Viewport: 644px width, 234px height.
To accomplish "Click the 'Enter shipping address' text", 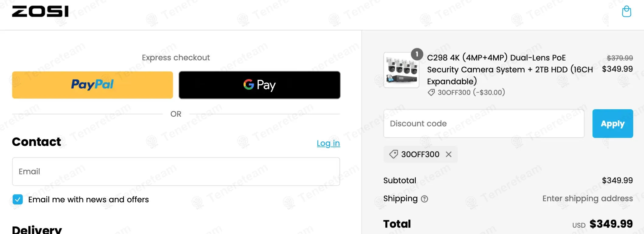I will pyautogui.click(x=587, y=199).
